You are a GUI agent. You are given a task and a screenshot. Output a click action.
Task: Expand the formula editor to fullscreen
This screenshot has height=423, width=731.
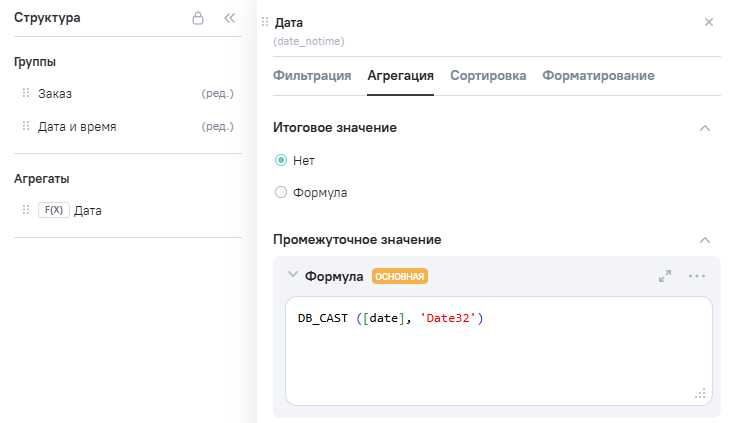(x=665, y=276)
